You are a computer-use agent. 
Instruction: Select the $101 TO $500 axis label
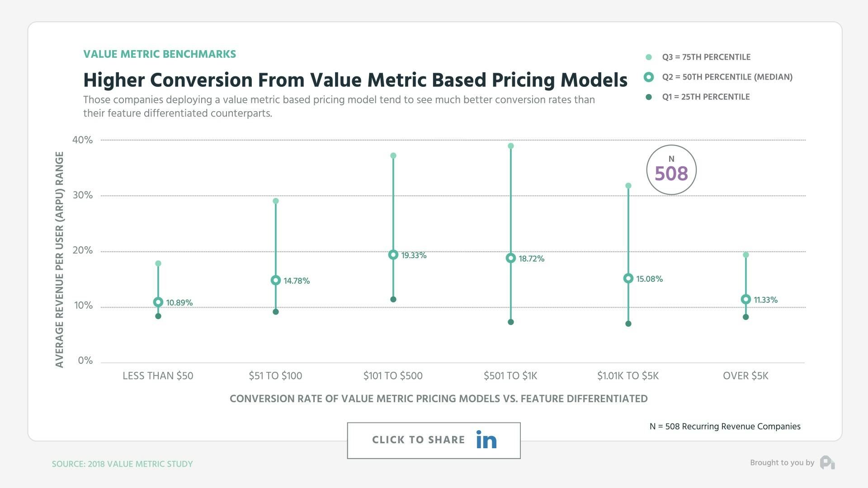tap(393, 375)
